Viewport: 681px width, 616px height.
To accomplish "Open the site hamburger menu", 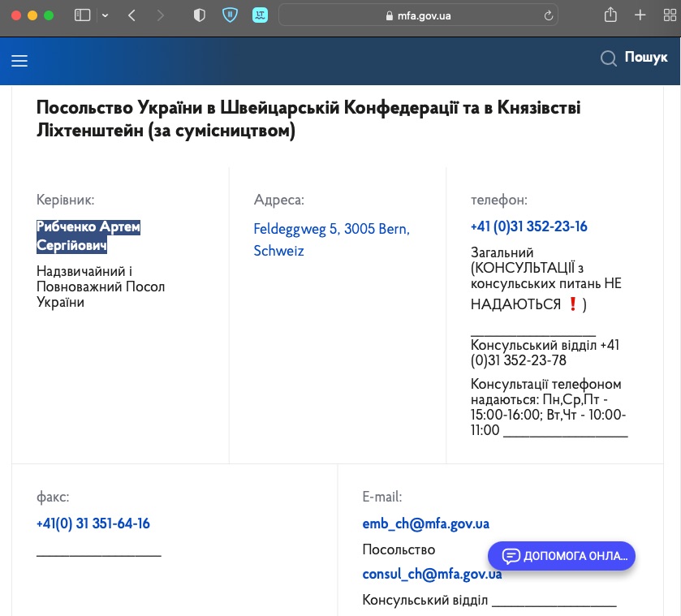I will click(x=19, y=61).
